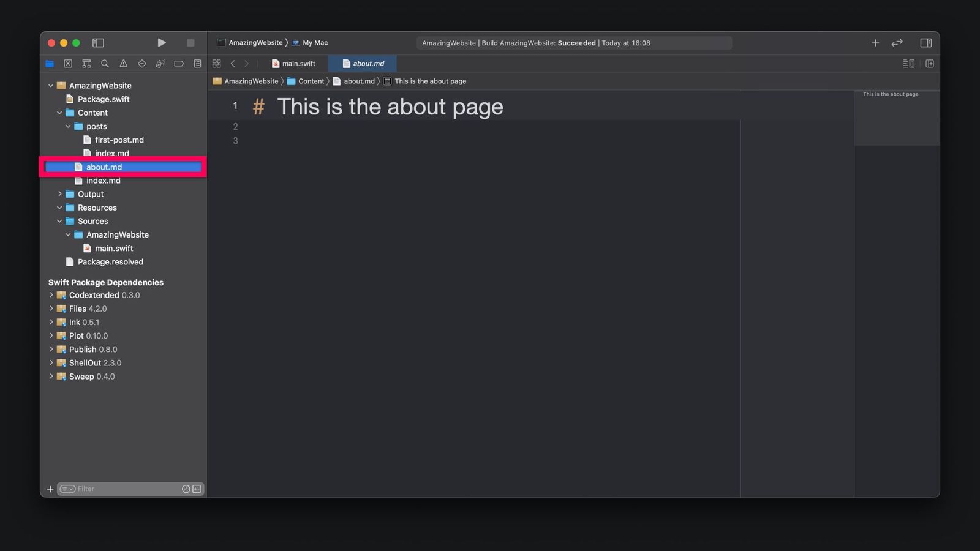Open the Breakpoint navigator tag icon
This screenshot has width=980, height=551.
tap(178, 63)
